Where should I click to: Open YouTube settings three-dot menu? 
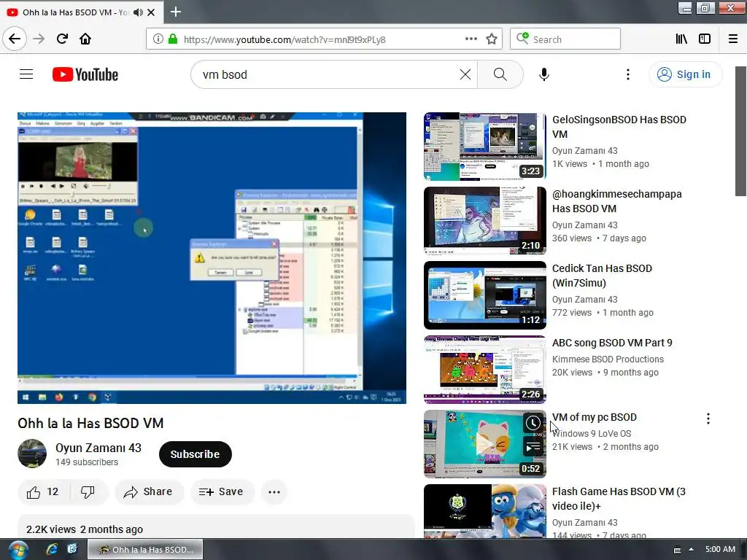pyautogui.click(x=628, y=74)
